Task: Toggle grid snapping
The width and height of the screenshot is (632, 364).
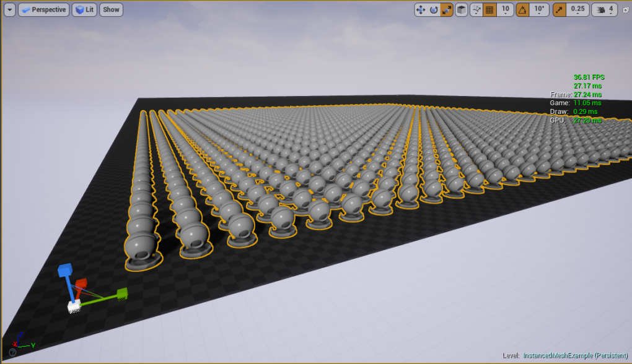Action: (x=489, y=10)
